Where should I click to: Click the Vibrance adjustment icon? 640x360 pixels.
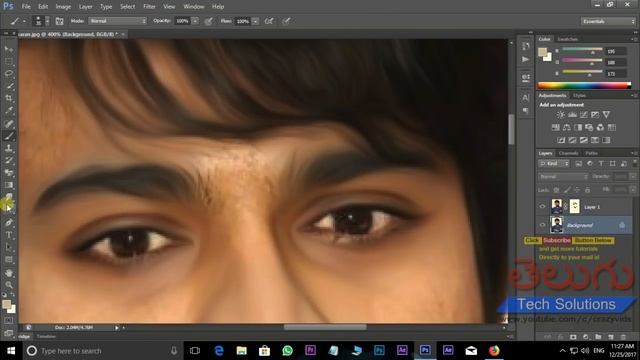pyautogui.click(x=607, y=115)
